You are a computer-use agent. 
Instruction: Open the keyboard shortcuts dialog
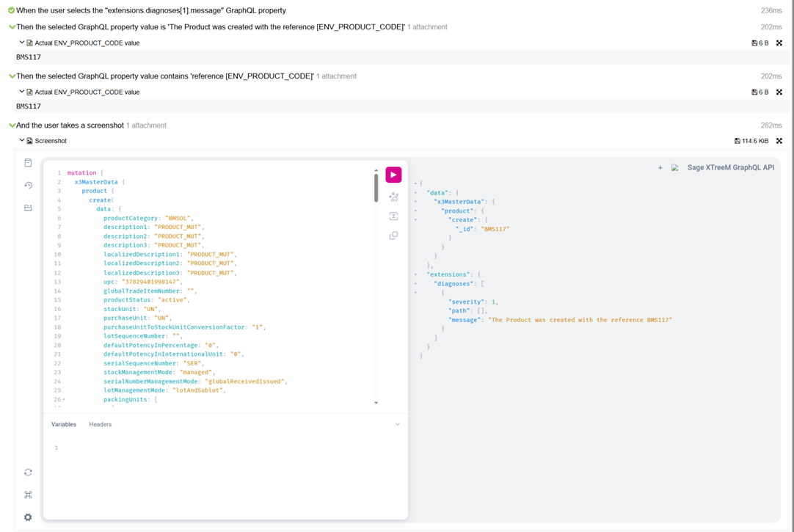pos(28,495)
